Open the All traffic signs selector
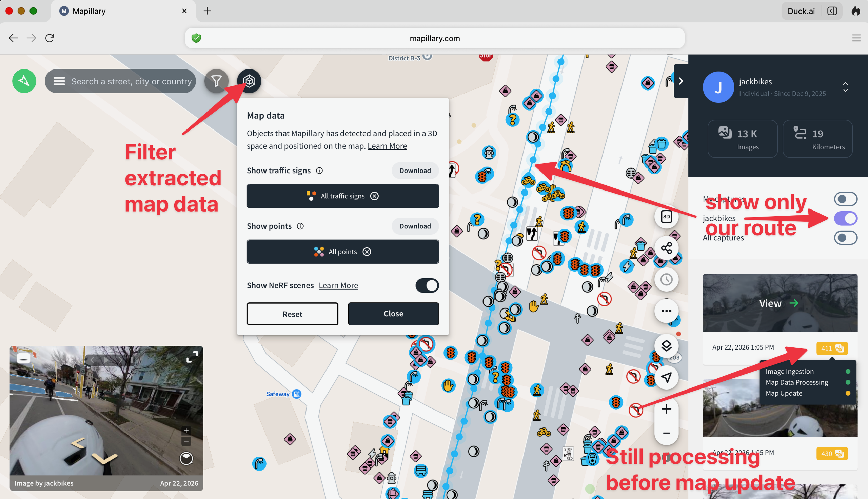 [343, 196]
